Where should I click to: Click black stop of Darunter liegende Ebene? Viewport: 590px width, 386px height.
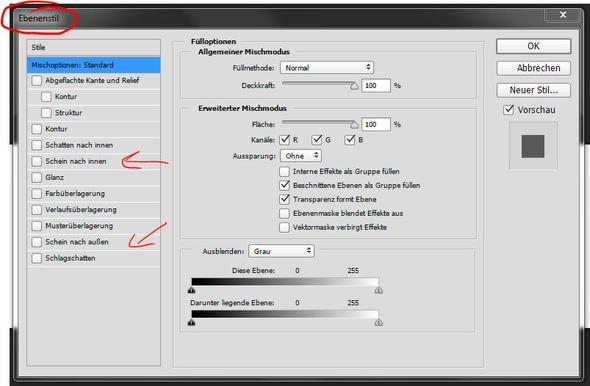192,322
